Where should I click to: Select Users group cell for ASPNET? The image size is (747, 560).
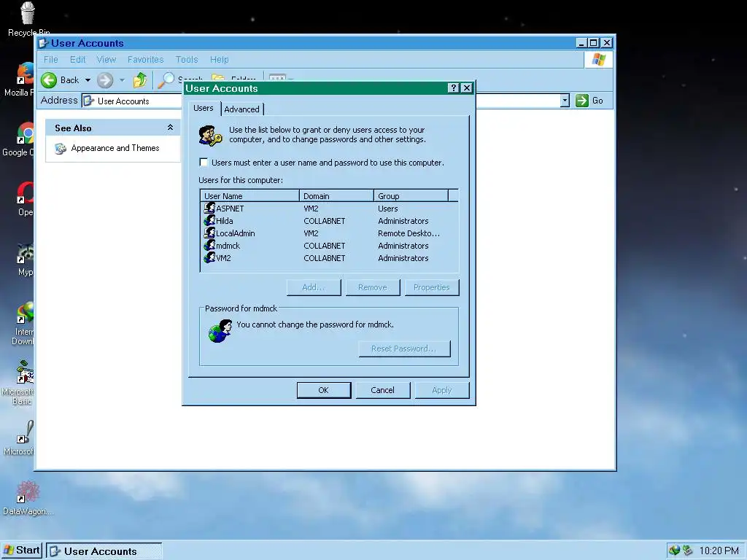pos(388,209)
